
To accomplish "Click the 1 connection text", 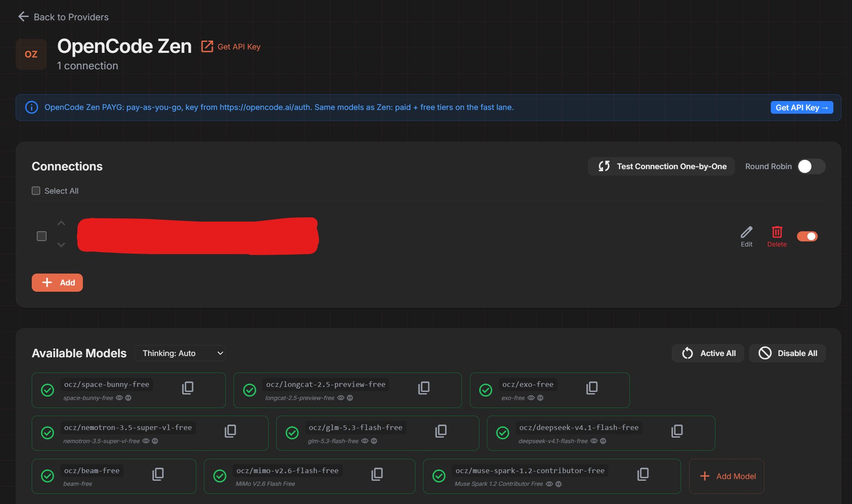I will pyautogui.click(x=88, y=66).
